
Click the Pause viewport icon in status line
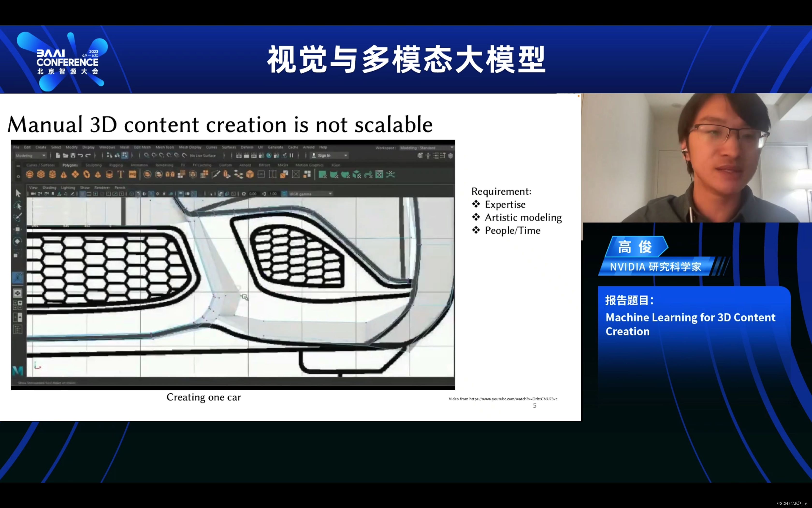click(292, 156)
